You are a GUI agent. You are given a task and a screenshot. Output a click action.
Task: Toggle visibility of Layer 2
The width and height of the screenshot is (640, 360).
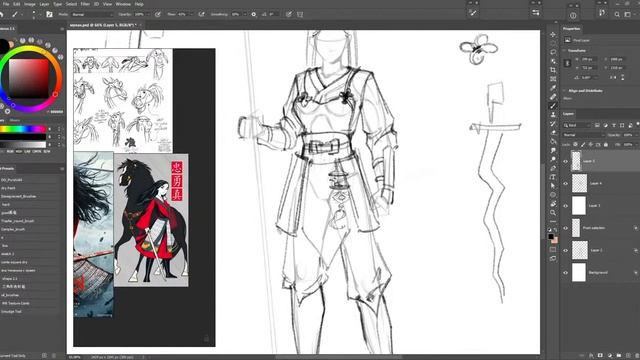click(565, 250)
